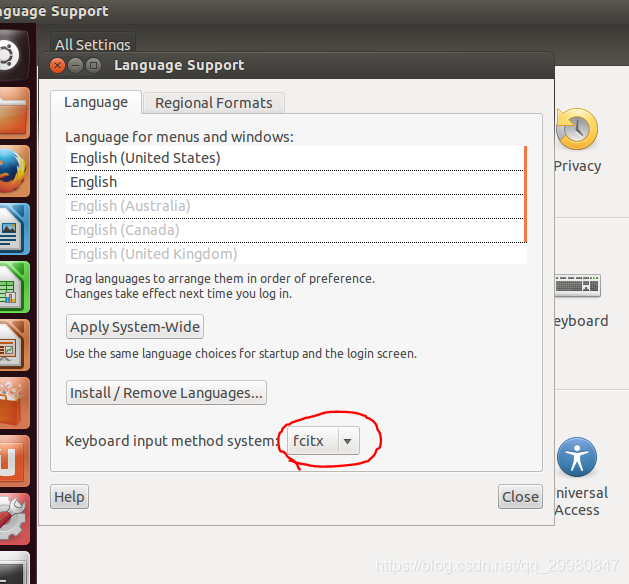The height and width of the screenshot is (584, 629).
Task: Click Apply System-Wide button
Action: (x=135, y=326)
